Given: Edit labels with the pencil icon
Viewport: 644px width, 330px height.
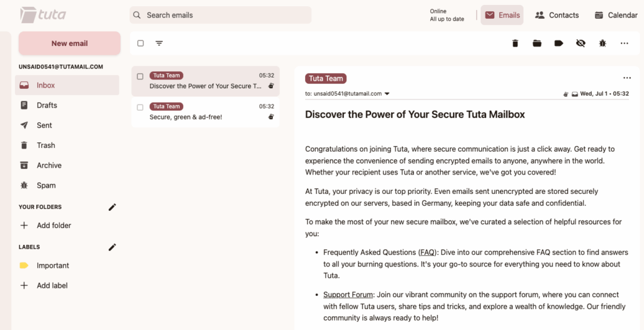Looking at the screenshot, I should (x=112, y=247).
